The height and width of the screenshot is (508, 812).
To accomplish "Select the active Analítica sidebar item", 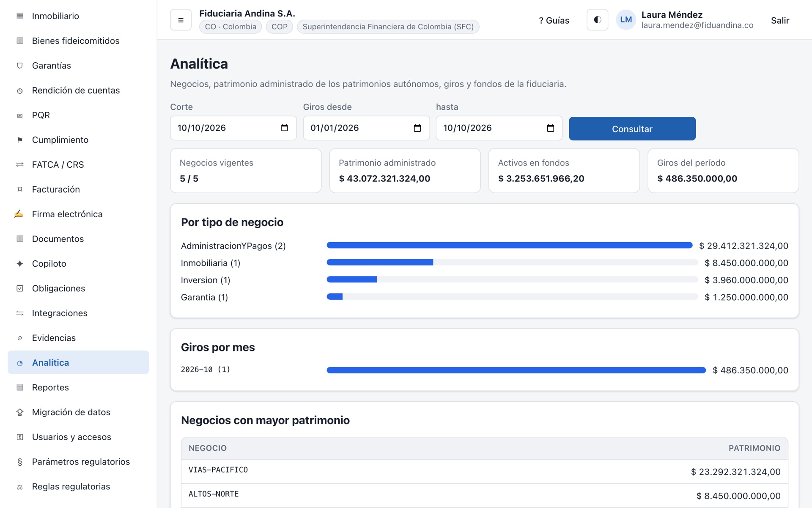I will [78, 362].
